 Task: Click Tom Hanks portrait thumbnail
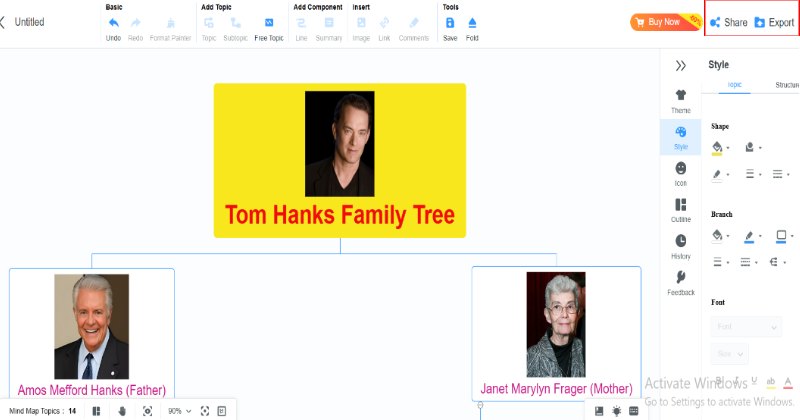pos(340,143)
